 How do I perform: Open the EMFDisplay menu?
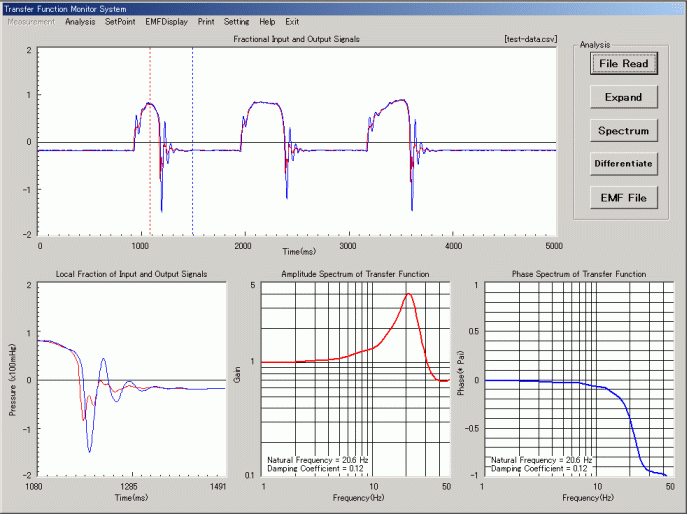click(x=167, y=21)
